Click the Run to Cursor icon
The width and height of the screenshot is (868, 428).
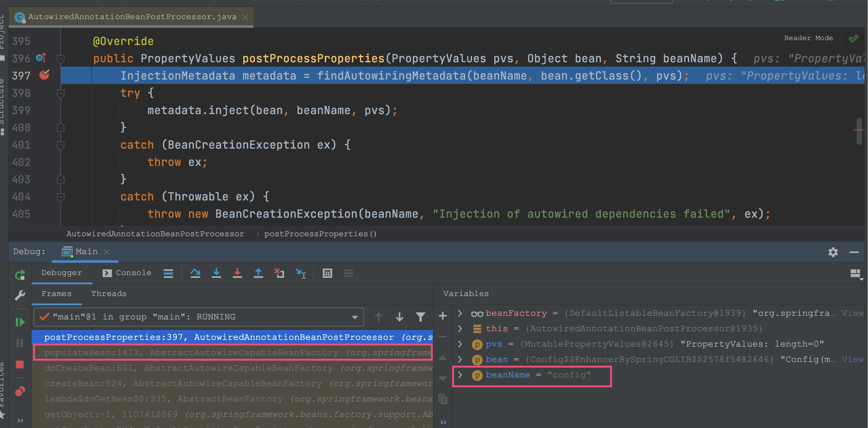(301, 273)
